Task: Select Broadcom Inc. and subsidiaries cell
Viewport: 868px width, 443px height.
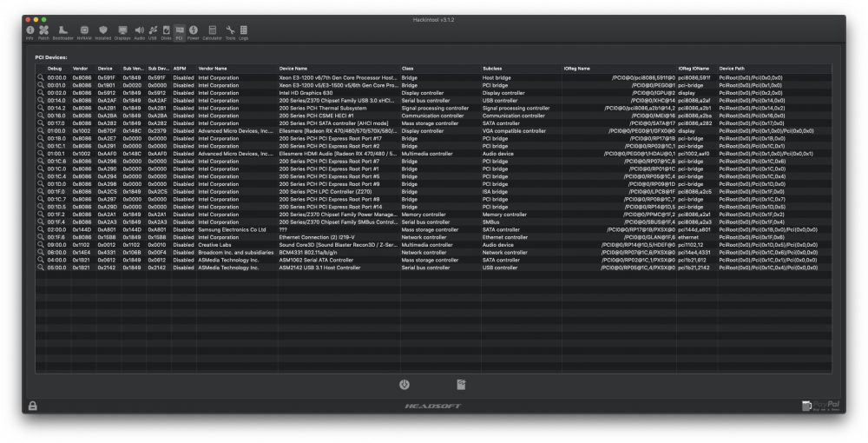Action: pos(236,252)
